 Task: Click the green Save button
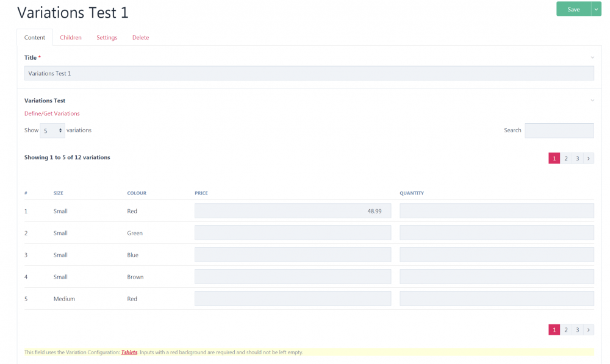coord(573,9)
